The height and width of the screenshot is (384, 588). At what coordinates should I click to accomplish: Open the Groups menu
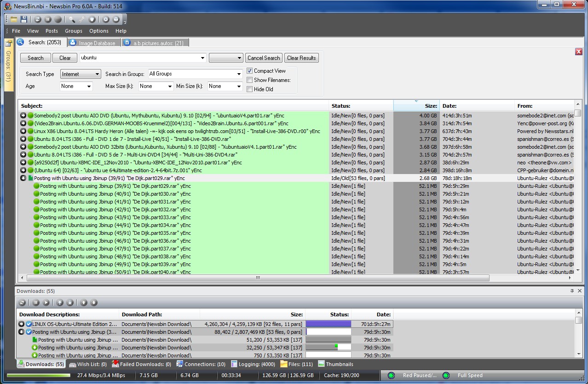tap(74, 31)
